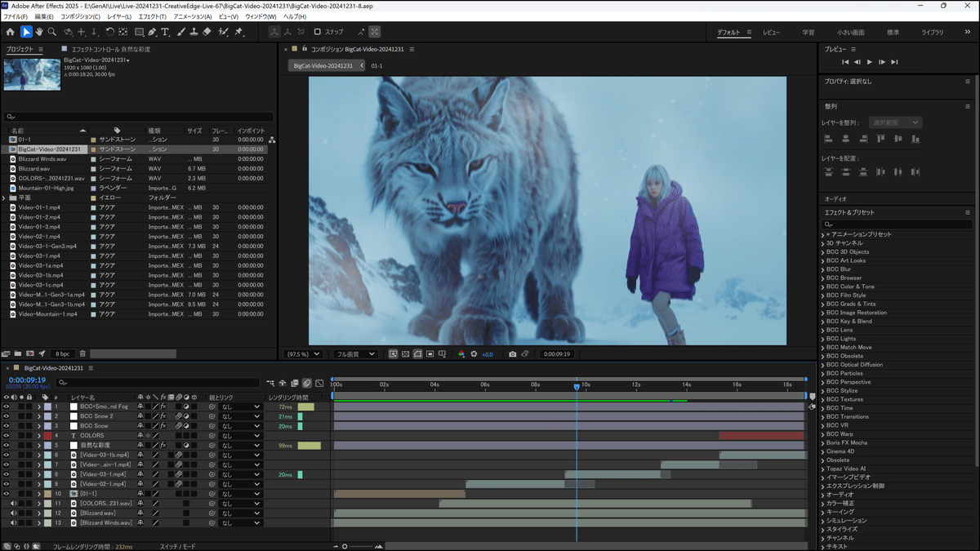This screenshot has height=551, width=980.
Task: Switch to the レビュー workspace
Action: (771, 33)
